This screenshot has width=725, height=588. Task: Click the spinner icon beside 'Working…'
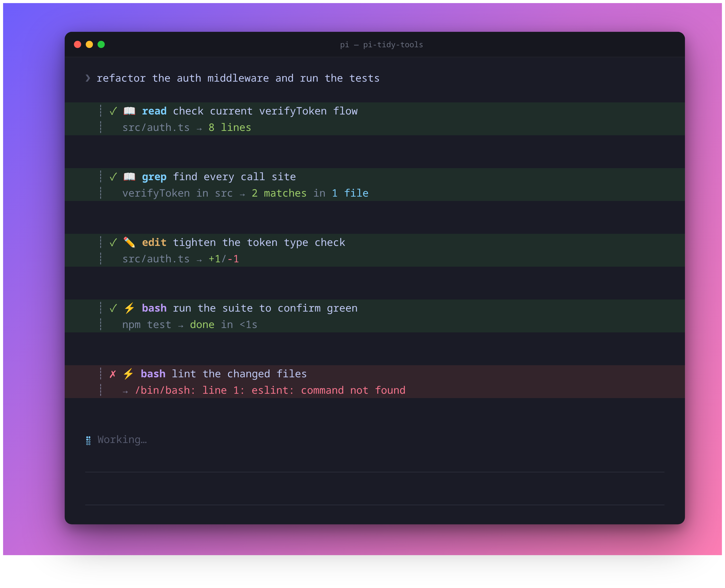coord(88,440)
